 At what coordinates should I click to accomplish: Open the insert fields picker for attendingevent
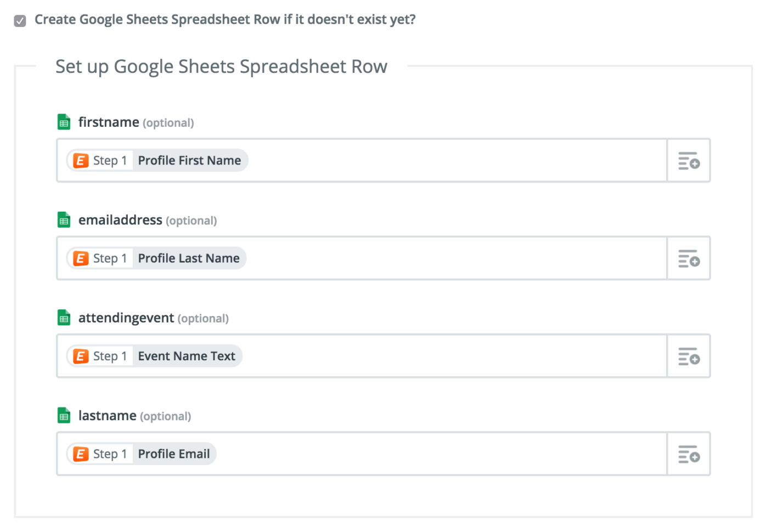688,355
